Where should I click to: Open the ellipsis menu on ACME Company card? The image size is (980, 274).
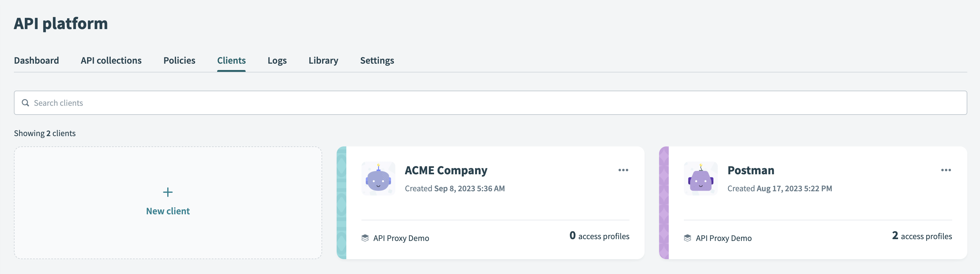[x=623, y=170]
